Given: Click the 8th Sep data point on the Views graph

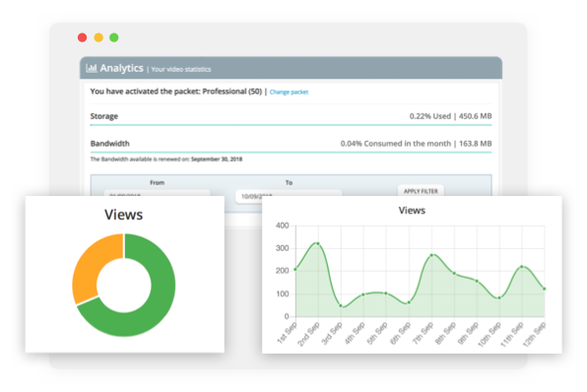Looking at the screenshot, I should (x=454, y=273).
